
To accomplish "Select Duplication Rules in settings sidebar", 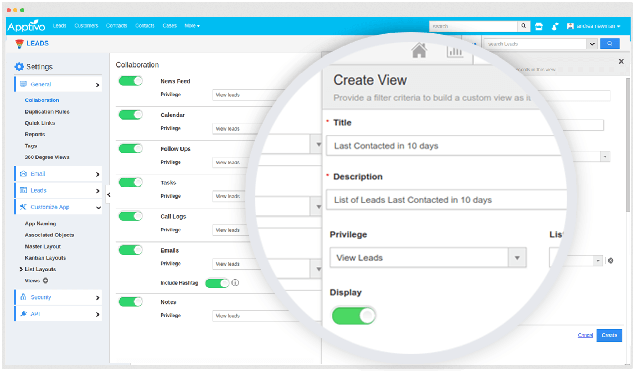I will coord(47,111).
